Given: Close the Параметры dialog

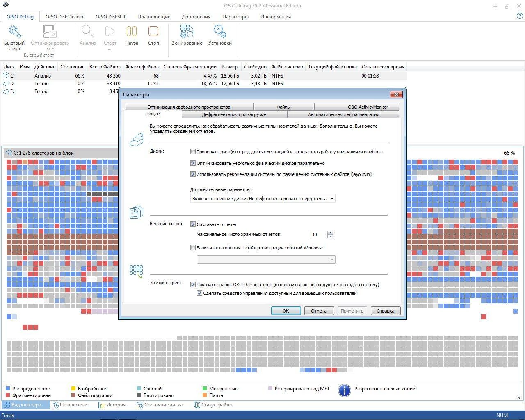Looking at the screenshot, I should point(396,94).
